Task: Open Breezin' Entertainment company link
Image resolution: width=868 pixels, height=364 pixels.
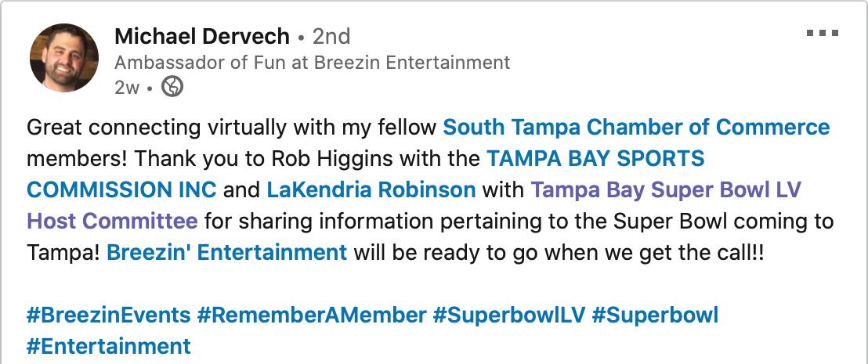Action: click(227, 252)
